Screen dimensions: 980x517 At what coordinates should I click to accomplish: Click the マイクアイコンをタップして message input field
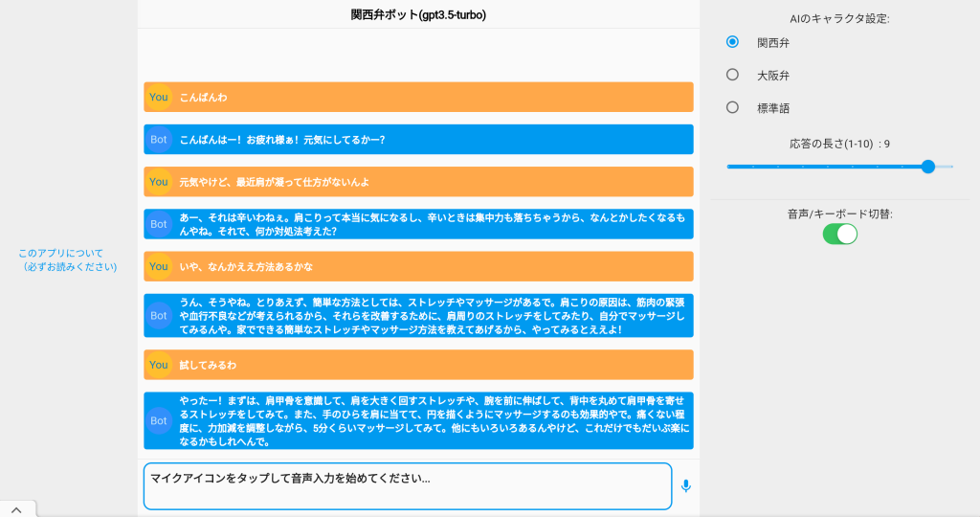(408, 486)
